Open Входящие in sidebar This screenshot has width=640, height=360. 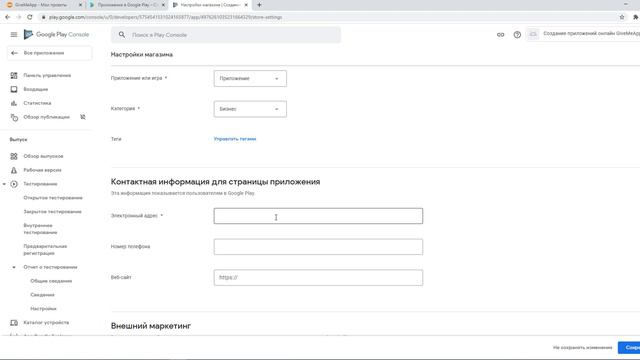[x=36, y=89]
